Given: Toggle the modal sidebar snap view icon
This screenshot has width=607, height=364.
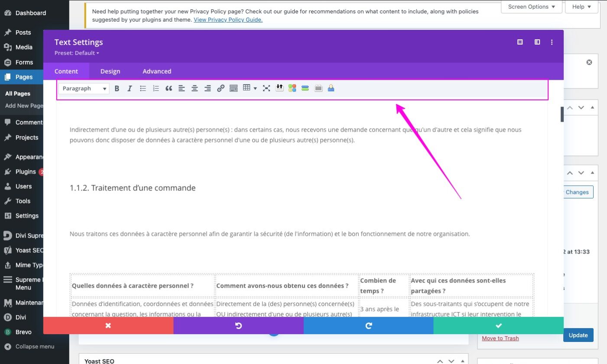Looking at the screenshot, I should click(x=537, y=42).
